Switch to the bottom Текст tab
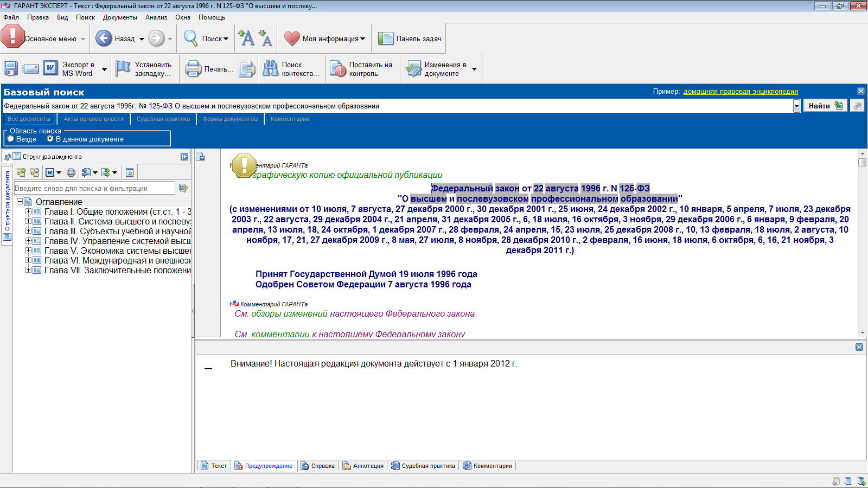868x488 pixels. tap(214, 466)
